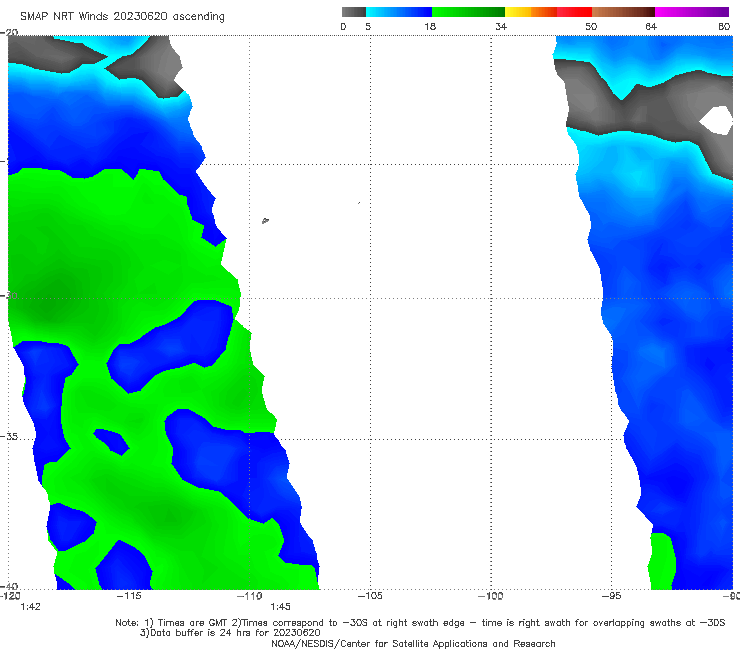Screen dimensions: 740x650
Task: Click the swath time '1:42'
Action: pos(31,607)
